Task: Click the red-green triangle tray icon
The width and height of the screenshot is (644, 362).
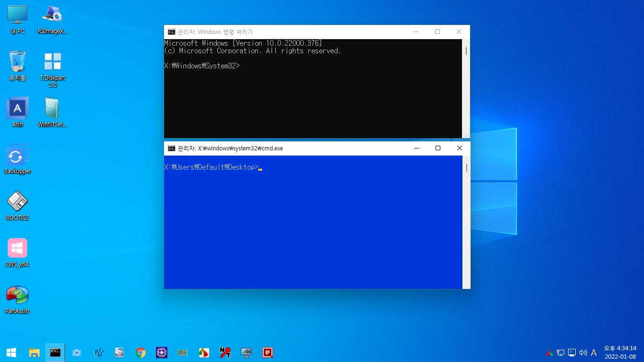Action: point(549,353)
